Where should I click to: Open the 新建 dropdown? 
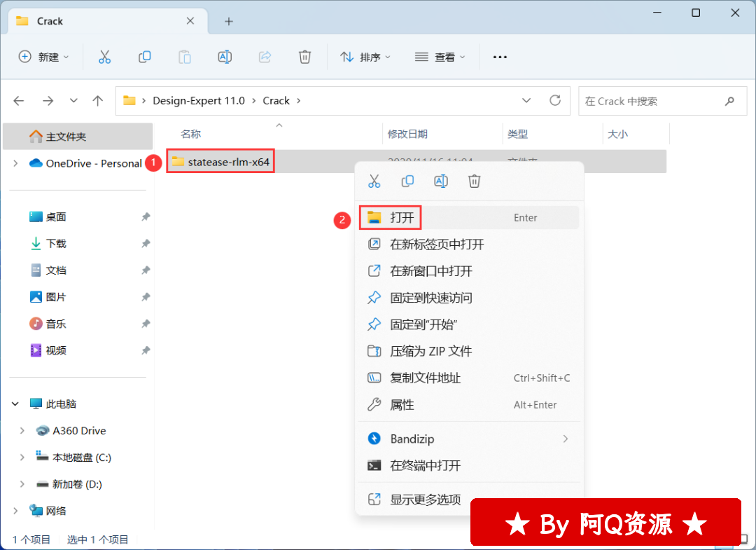pyautogui.click(x=43, y=57)
